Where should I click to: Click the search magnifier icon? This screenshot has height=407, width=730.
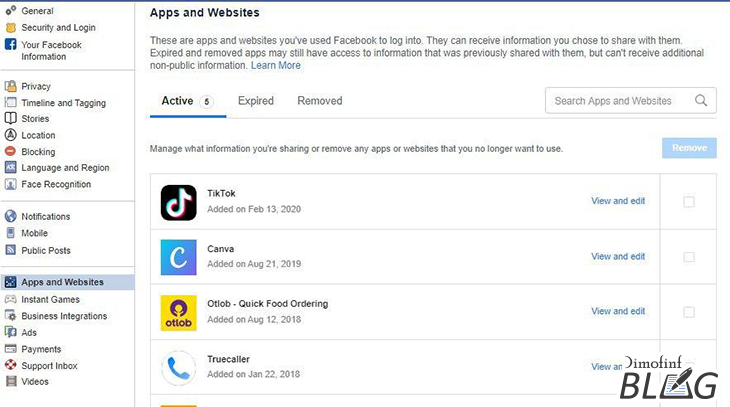coord(701,100)
